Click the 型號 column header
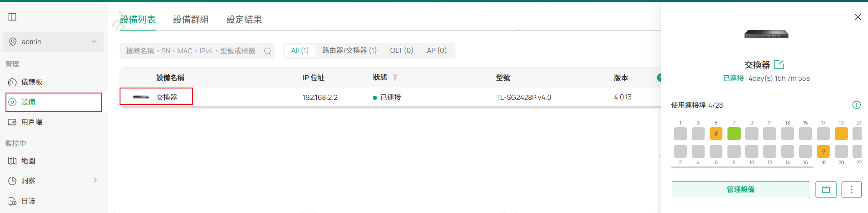 coord(503,78)
